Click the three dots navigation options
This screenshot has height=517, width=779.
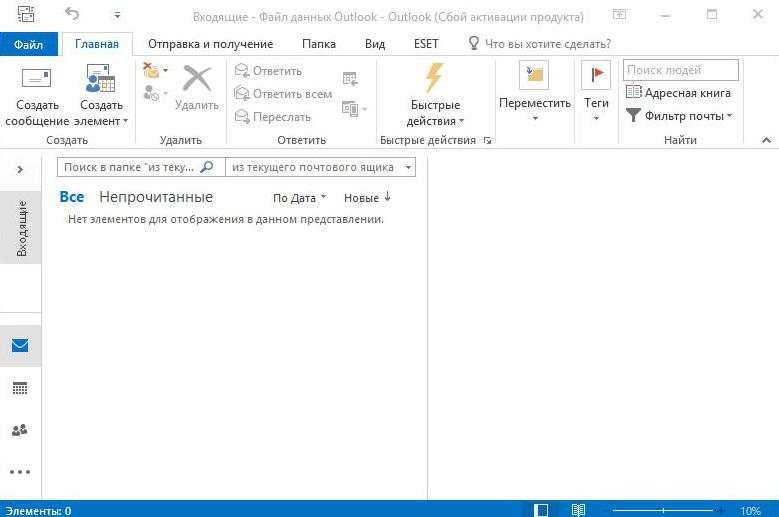pyautogui.click(x=20, y=472)
